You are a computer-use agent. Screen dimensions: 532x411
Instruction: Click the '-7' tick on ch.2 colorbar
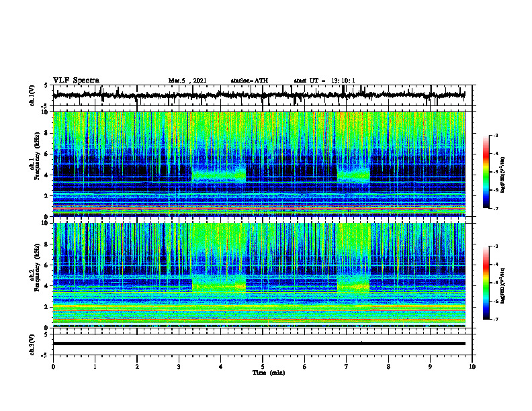495,320
